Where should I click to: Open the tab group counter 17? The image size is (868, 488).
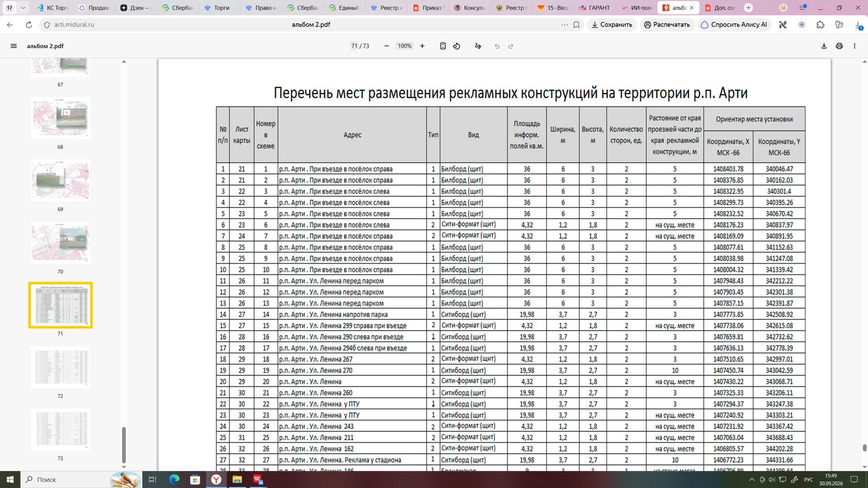pos(9,8)
